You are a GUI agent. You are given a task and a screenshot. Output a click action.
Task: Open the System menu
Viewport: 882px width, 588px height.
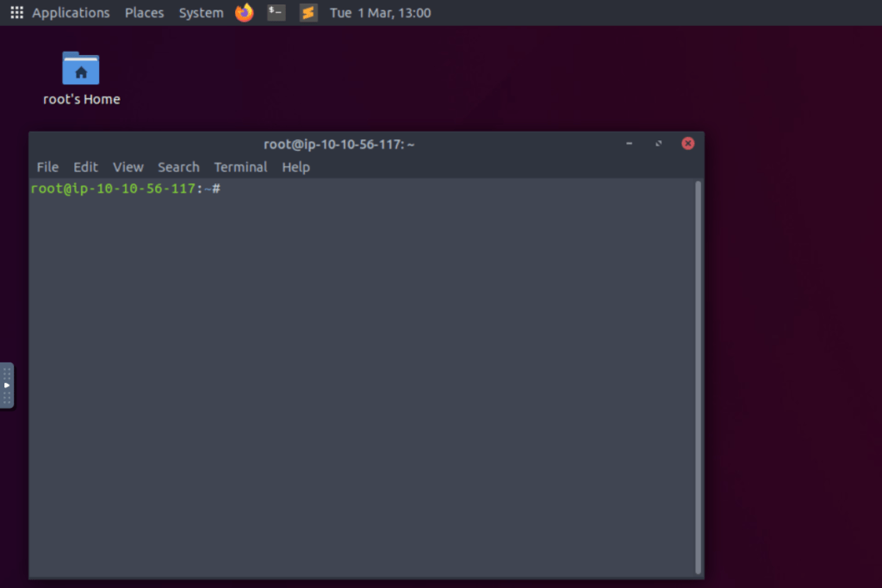pyautogui.click(x=201, y=13)
